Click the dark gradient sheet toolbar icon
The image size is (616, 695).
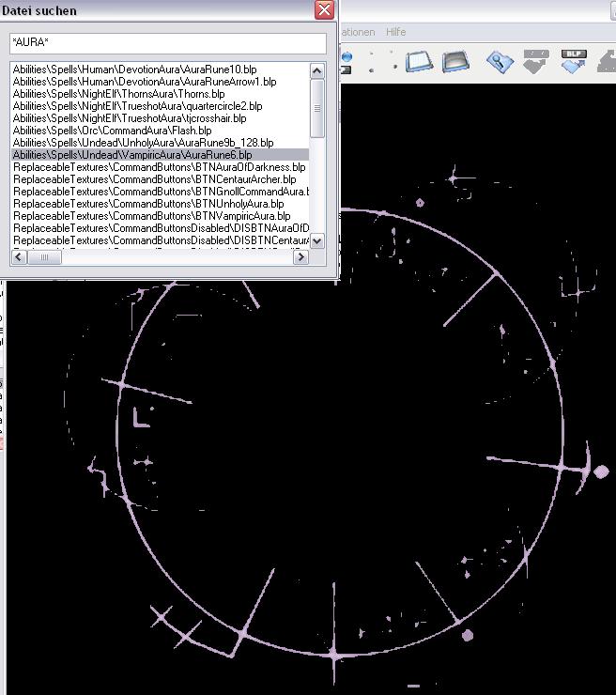455,62
